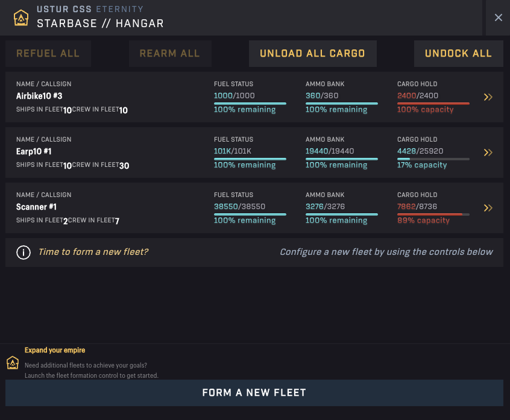Image resolution: width=510 pixels, height=420 pixels.
Task: Expand the Airbike10 #3 fleet details chevron
Action: coord(488,96)
